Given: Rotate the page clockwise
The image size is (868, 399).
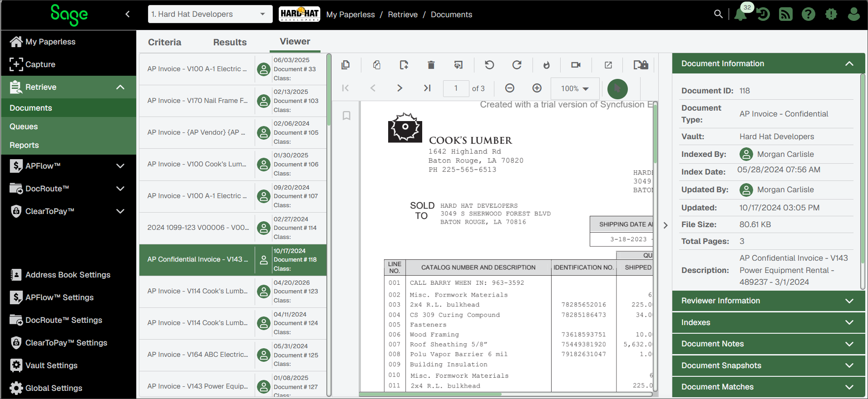Looking at the screenshot, I should tap(517, 65).
